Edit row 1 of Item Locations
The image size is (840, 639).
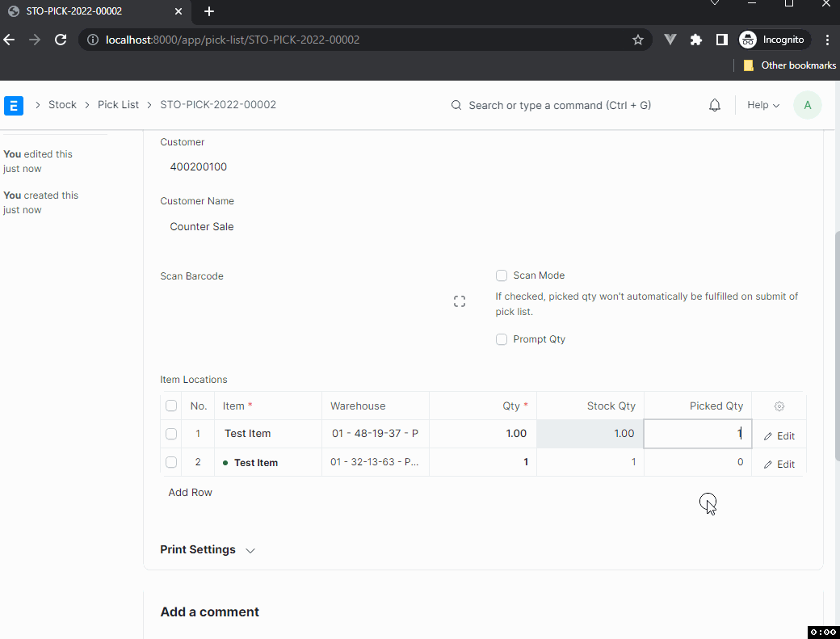click(x=779, y=436)
